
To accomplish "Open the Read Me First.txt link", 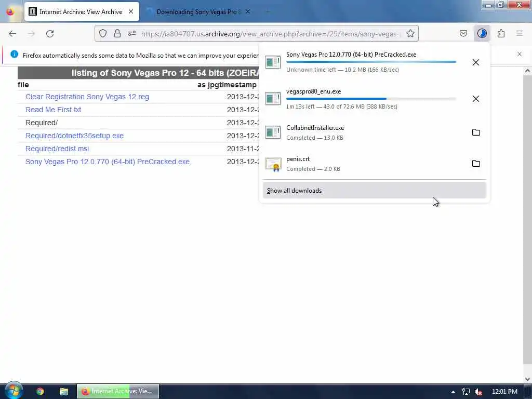I will coord(54,110).
